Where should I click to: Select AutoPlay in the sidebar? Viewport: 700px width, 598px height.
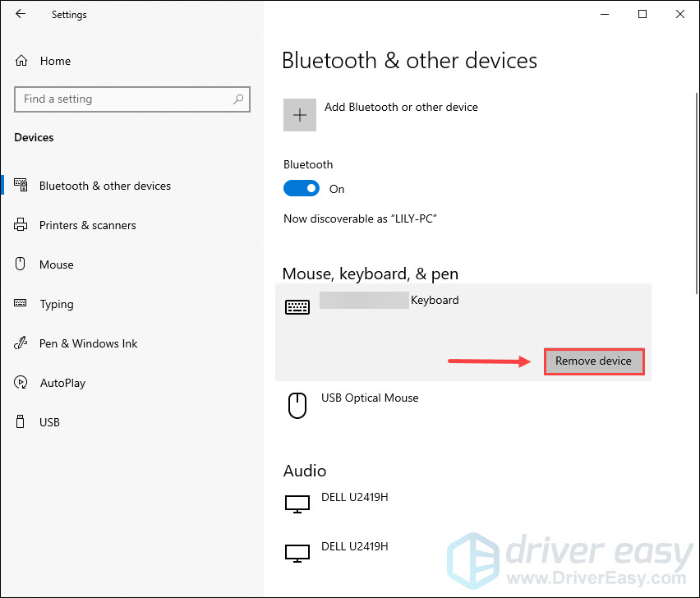point(62,383)
